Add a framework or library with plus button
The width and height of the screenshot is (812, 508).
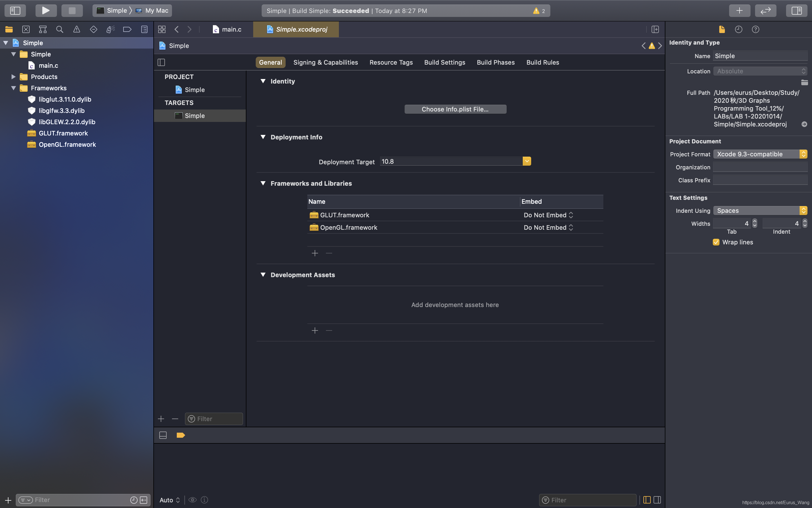[x=315, y=253]
